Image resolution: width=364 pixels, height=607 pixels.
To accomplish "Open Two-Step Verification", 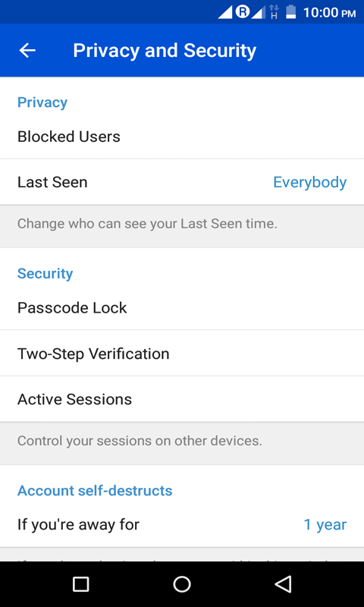I will (182, 353).
